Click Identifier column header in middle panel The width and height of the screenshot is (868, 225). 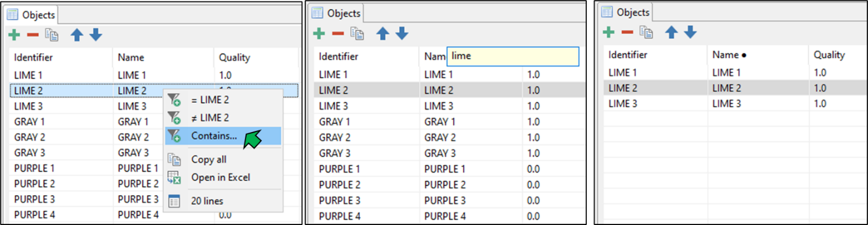point(367,57)
